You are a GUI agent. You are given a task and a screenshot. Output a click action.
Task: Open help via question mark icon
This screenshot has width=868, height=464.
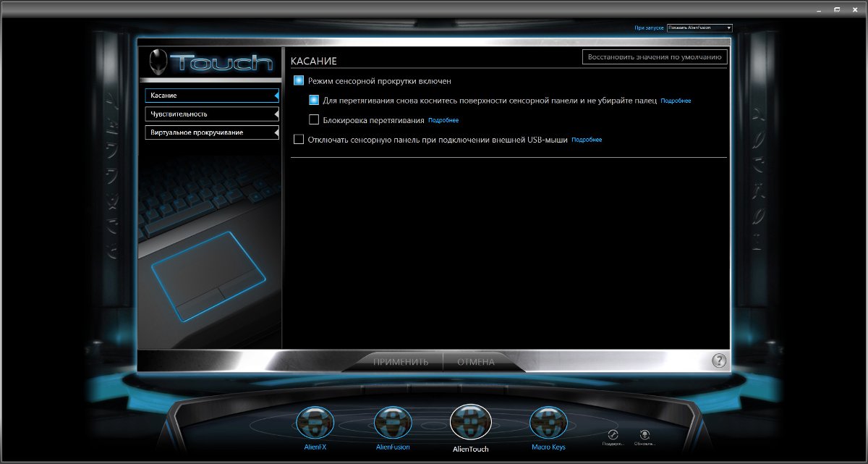718,360
